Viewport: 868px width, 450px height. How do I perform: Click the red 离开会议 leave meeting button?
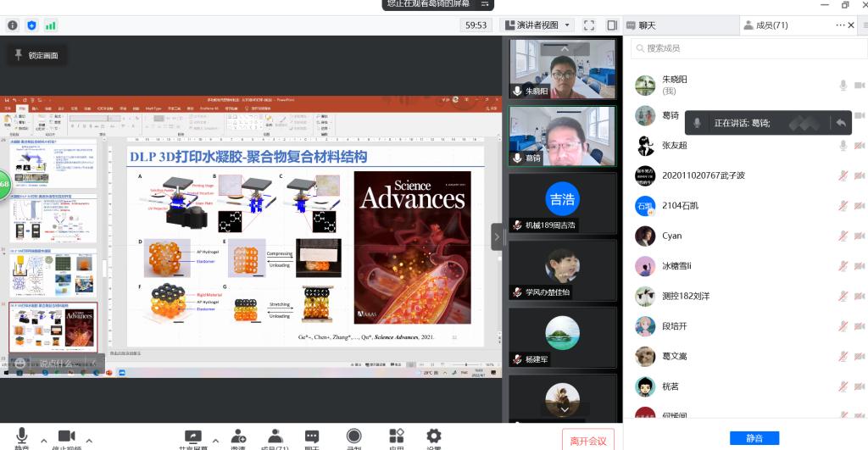tap(588, 441)
